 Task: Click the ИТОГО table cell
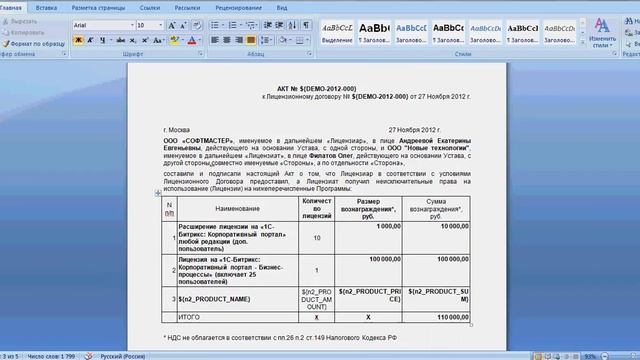coord(238,317)
